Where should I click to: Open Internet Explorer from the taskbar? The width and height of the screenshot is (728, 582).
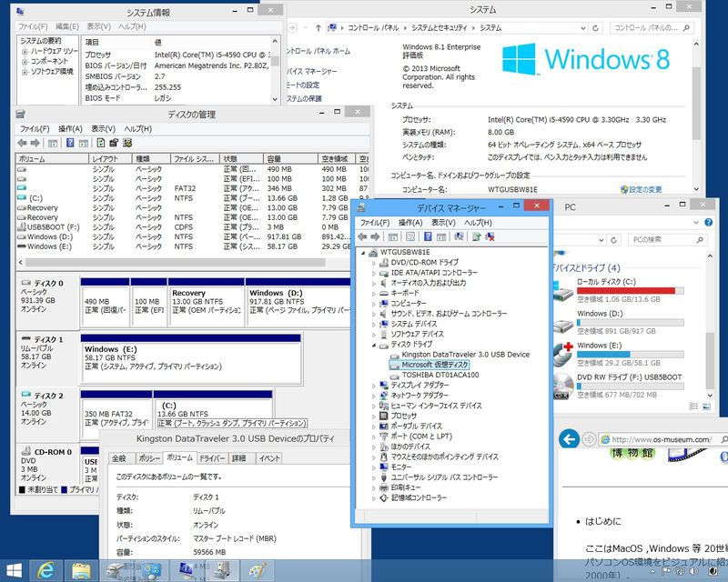point(46,570)
